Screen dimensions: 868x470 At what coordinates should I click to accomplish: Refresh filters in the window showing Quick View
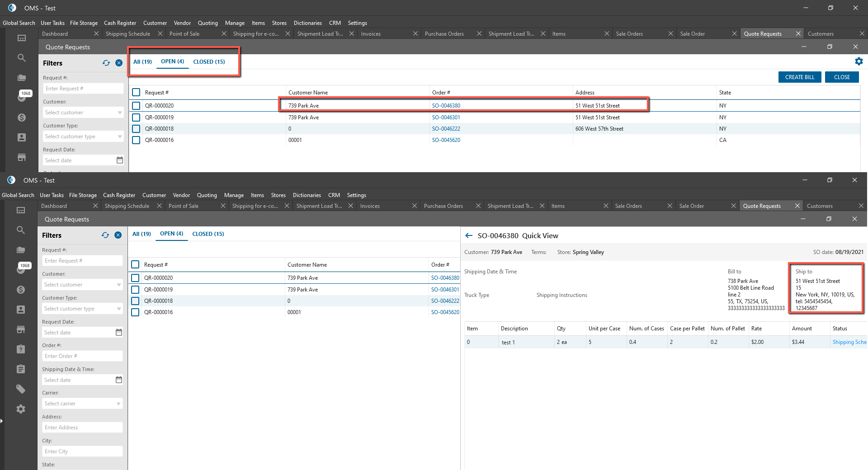[x=105, y=235]
